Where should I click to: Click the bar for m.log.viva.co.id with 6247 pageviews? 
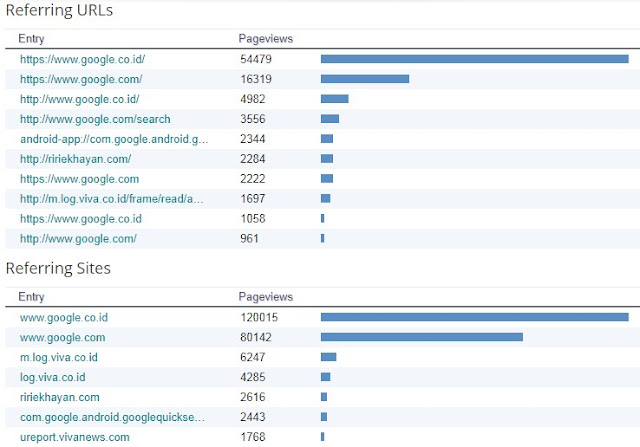coord(329,357)
